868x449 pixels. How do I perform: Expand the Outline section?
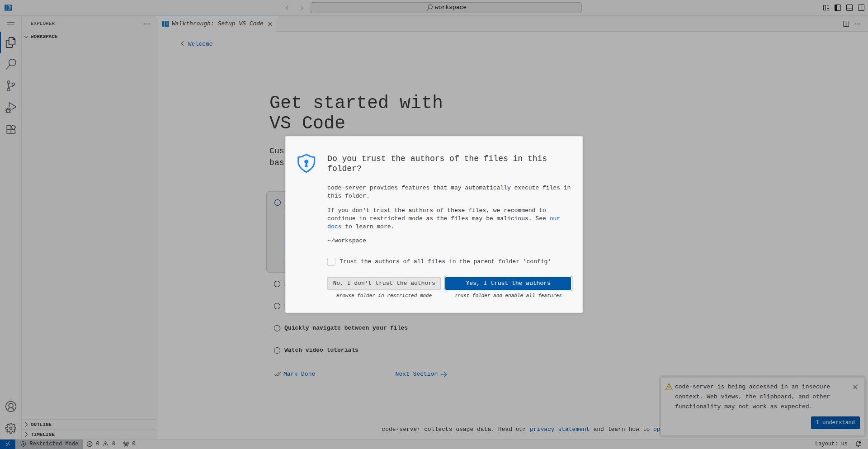(41, 424)
